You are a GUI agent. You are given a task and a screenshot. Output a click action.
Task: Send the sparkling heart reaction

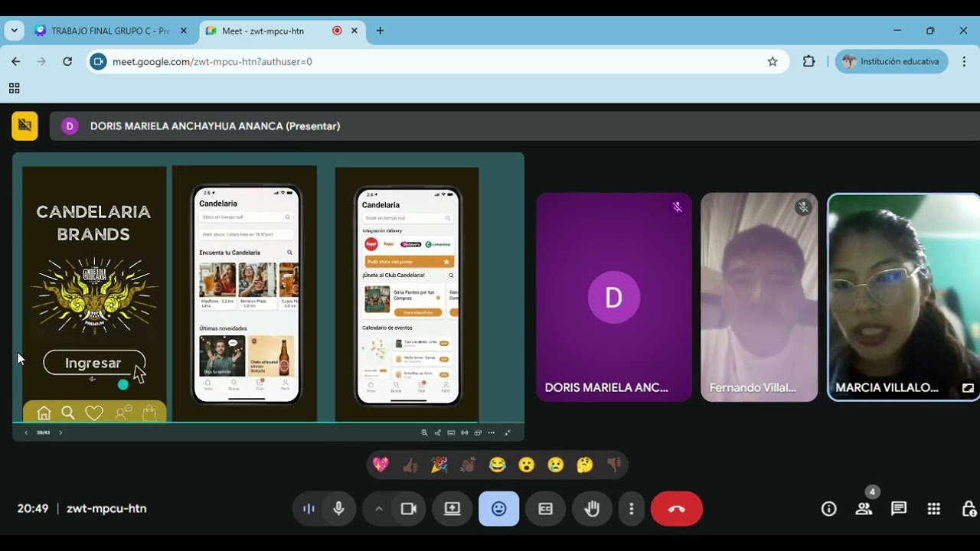pos(381,465)
